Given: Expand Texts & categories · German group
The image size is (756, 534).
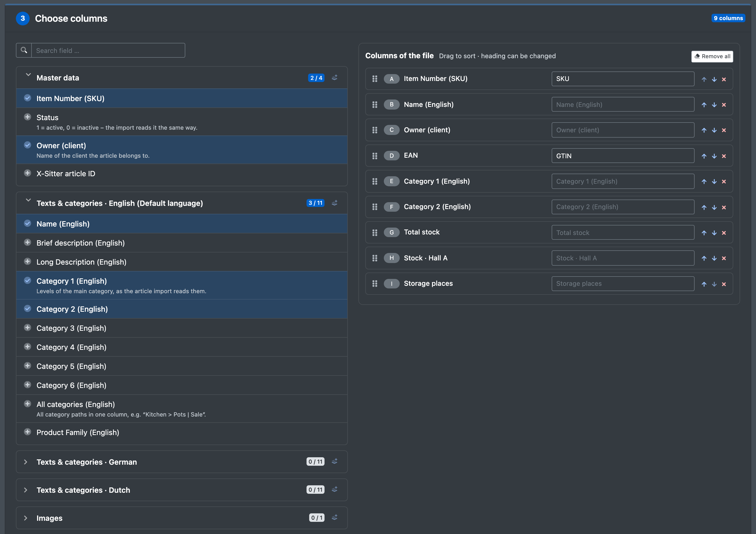Looking at the screenshot, I should click(26, 462).
